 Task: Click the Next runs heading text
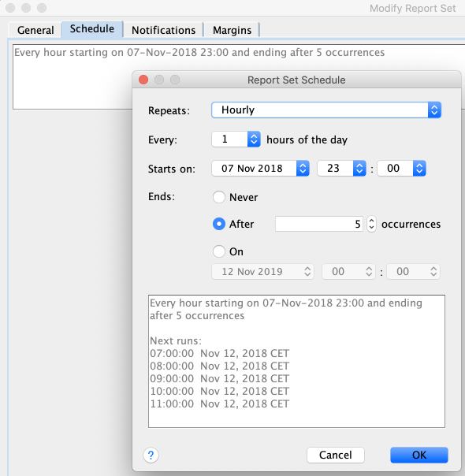pyautogui.click(x=176, y=340)
